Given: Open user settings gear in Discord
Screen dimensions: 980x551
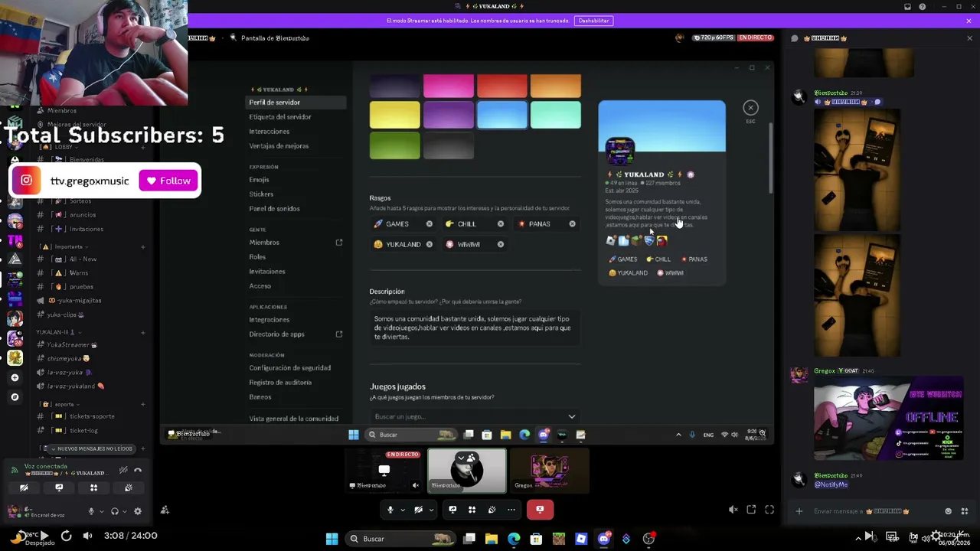Looking at the screenshot, I should pos(138,511).
